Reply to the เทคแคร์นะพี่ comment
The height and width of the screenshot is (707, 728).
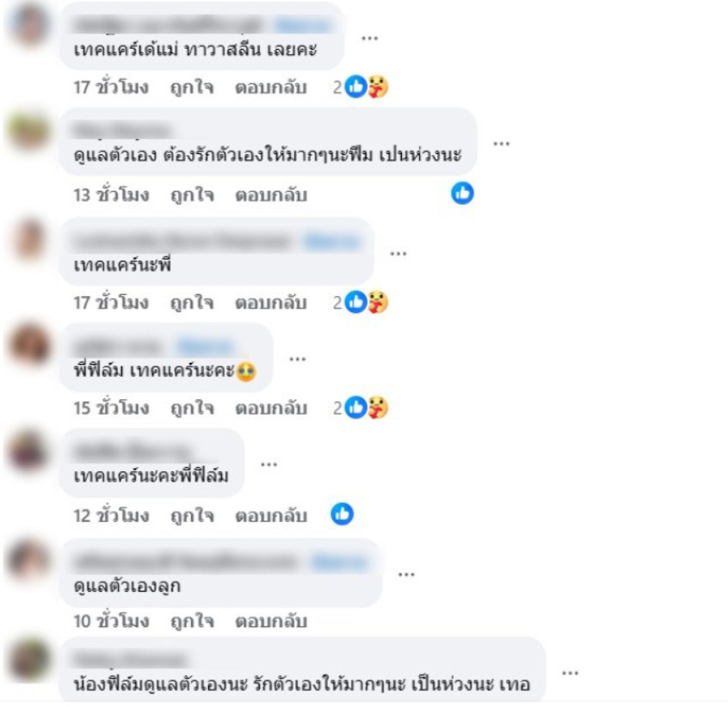[x=271, y=303]
